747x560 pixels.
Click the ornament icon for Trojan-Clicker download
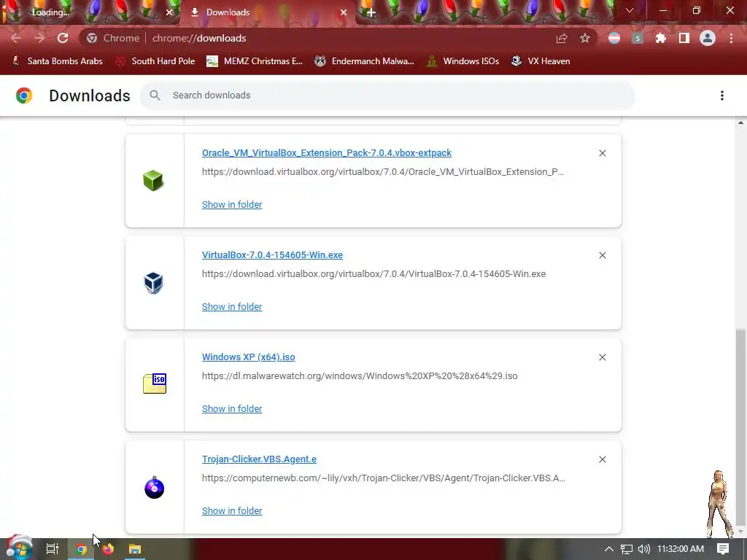pos(155,487)
